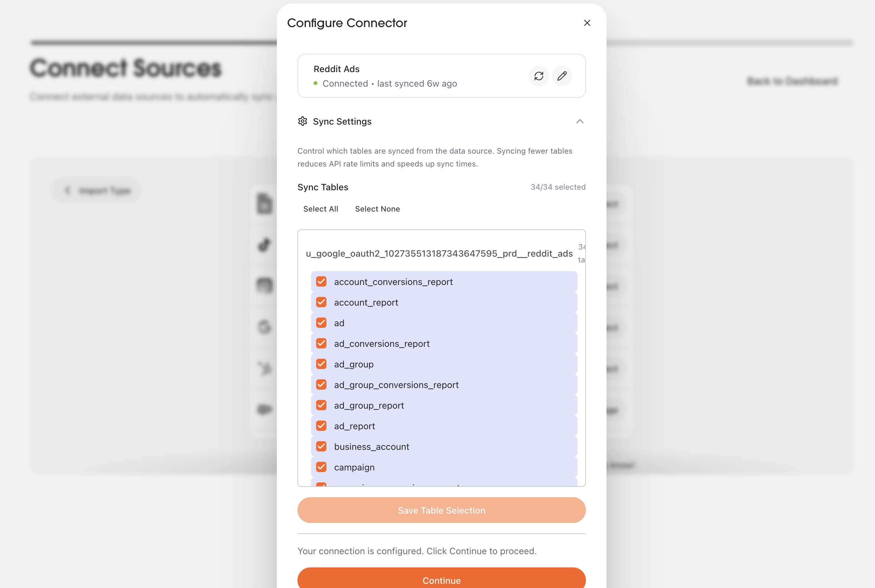Click the back chevron on the Import Type button

coord(68,190)
